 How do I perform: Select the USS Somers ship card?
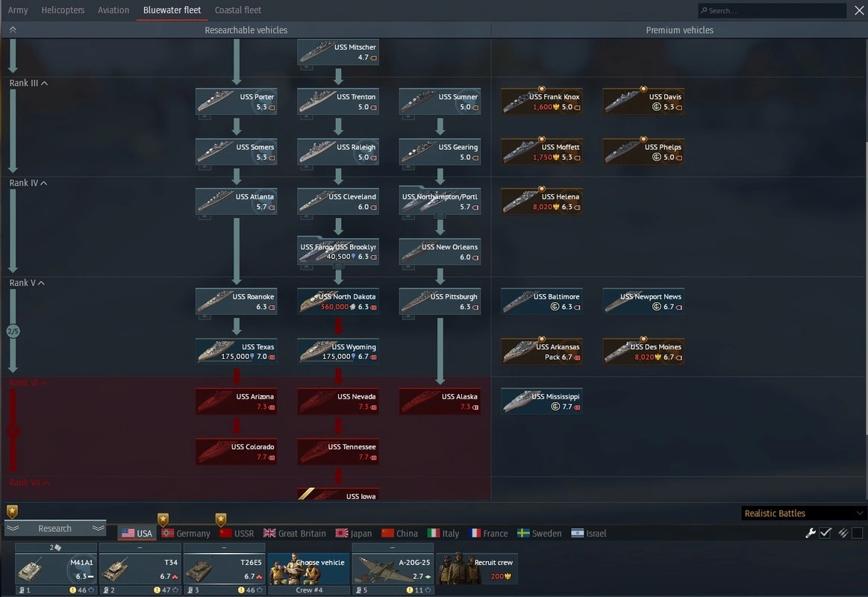(237, 151)
